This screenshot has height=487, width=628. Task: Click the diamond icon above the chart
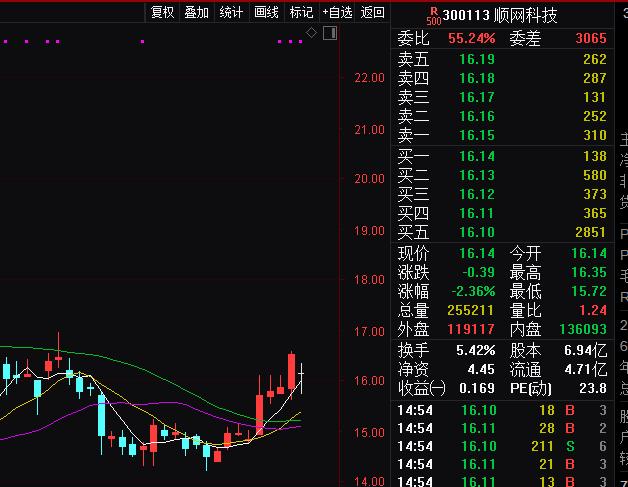tap(311, 33)
